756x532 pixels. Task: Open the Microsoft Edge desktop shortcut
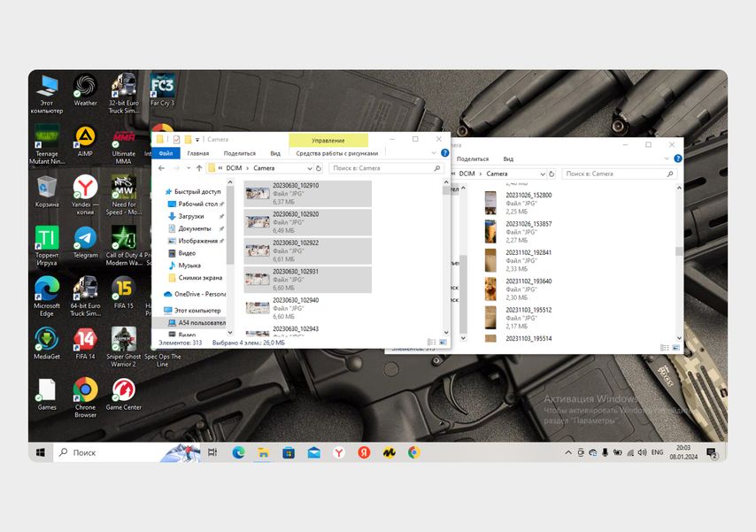coord(47,297)
